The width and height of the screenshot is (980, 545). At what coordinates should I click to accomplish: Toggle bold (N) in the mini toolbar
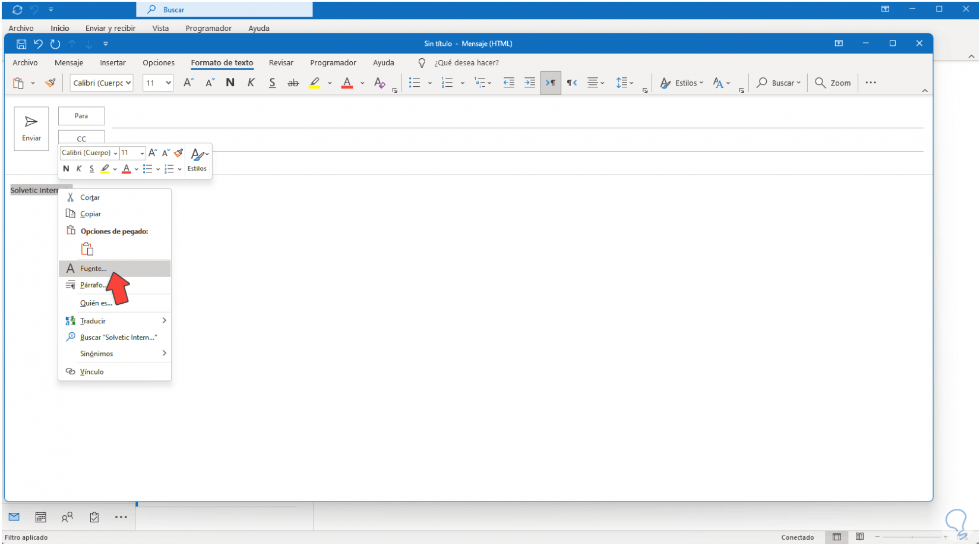66,169
